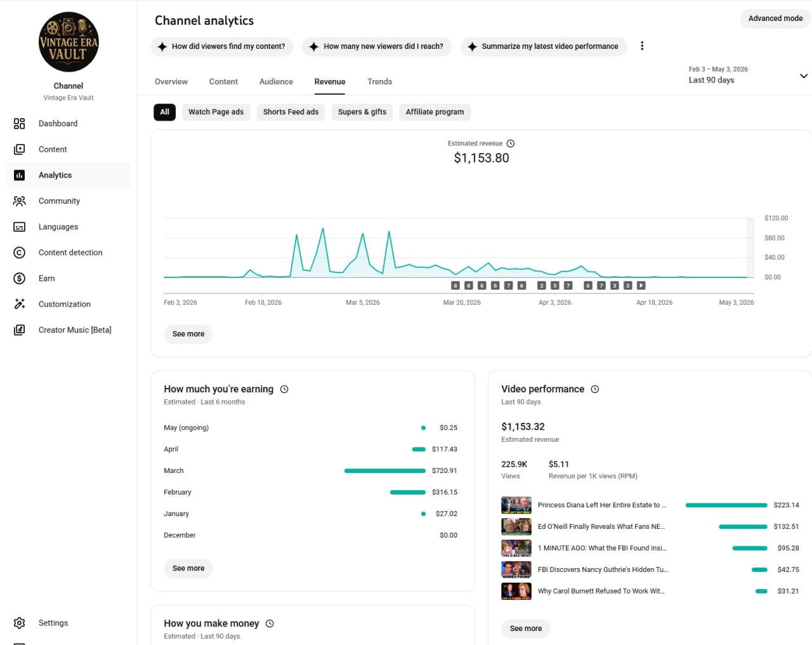Open the Dashboard icon in the sidebar
This screenshot has width=812, height=645.
click(20, 124)
